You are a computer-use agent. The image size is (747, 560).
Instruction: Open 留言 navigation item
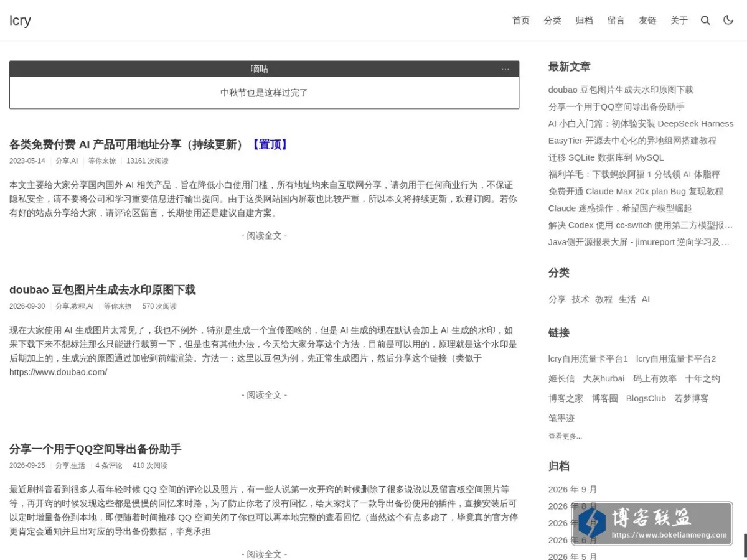tap(616, 21)
